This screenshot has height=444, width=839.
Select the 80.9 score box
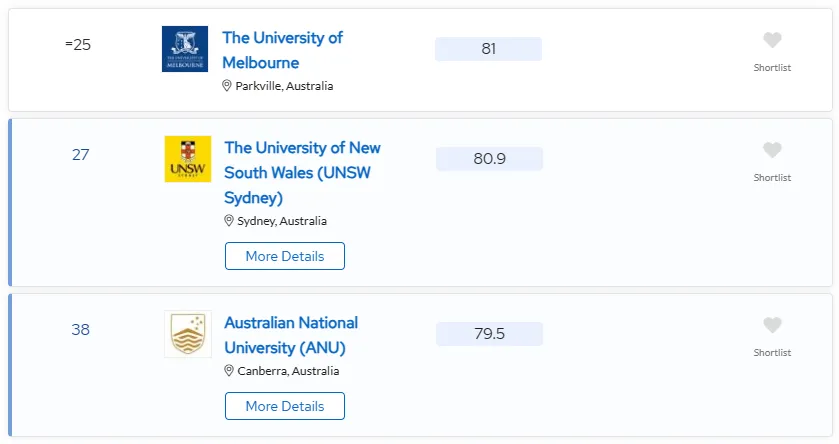click(x=489, y=159)
